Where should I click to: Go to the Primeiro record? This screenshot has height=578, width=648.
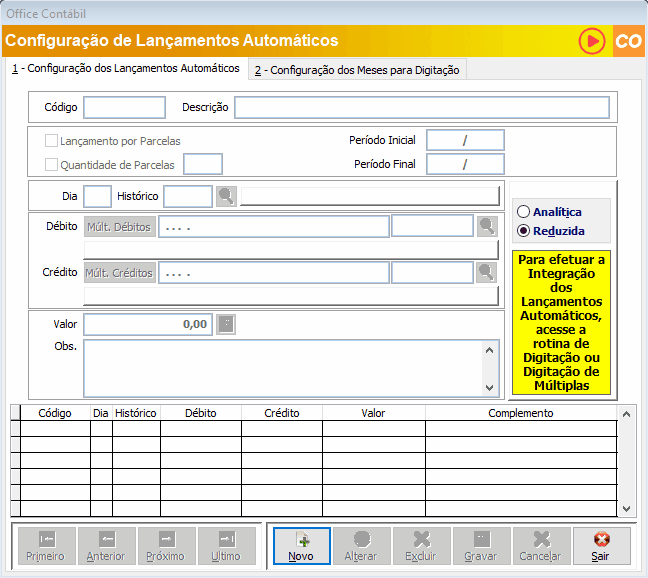coord(45,546)
